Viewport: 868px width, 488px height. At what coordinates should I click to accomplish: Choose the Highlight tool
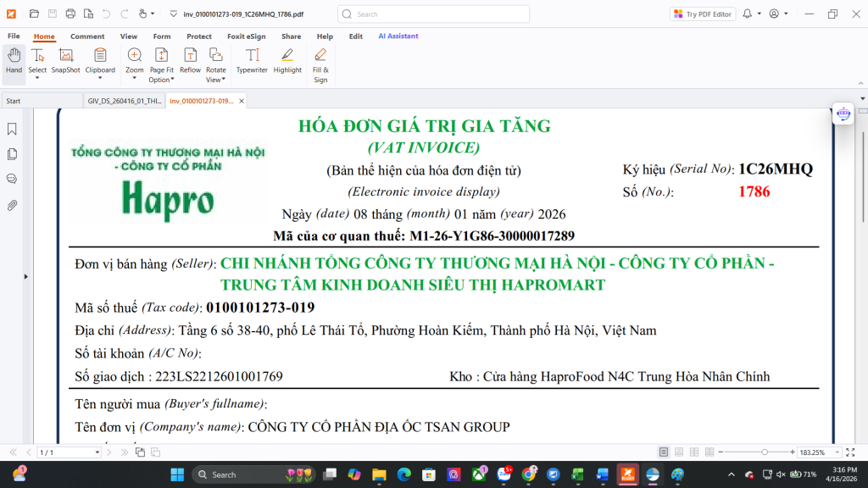click(x=287, y=60)
